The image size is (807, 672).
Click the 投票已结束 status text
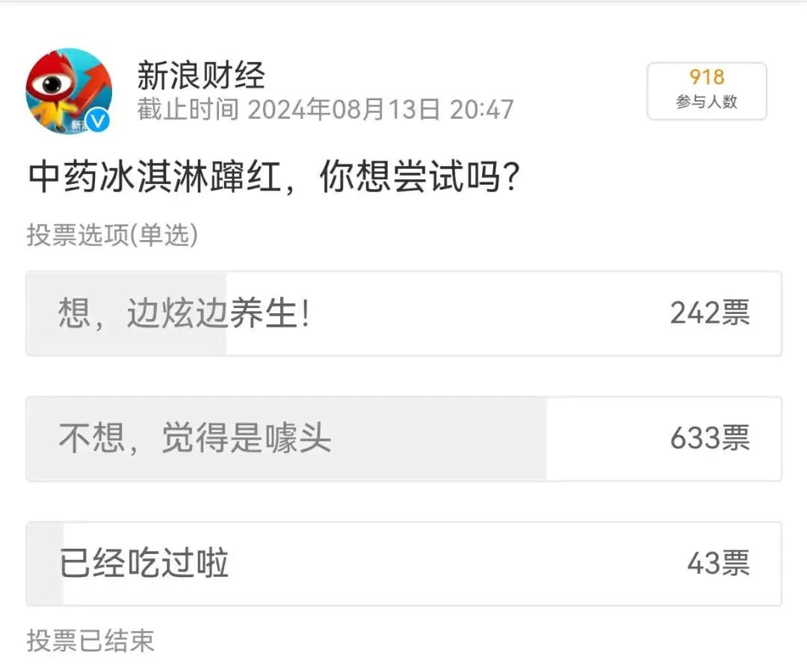(x=90, y=641)
